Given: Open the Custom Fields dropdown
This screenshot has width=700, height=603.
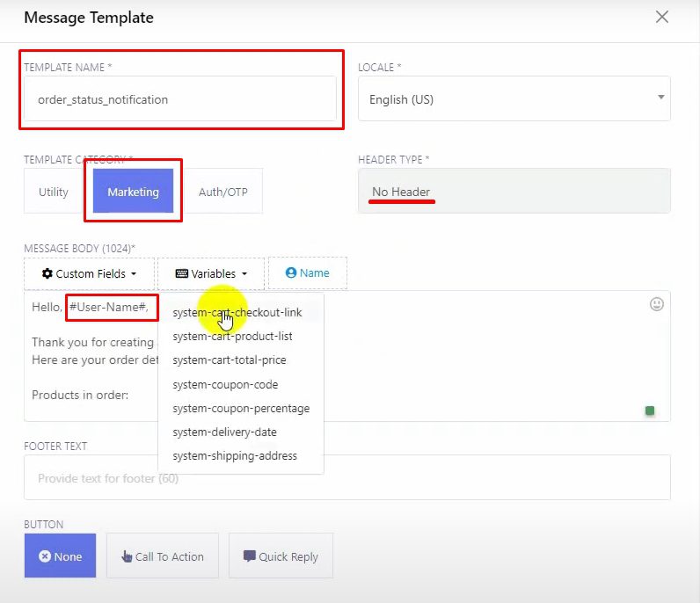Looking at the screenshot, I should point(89,273).
